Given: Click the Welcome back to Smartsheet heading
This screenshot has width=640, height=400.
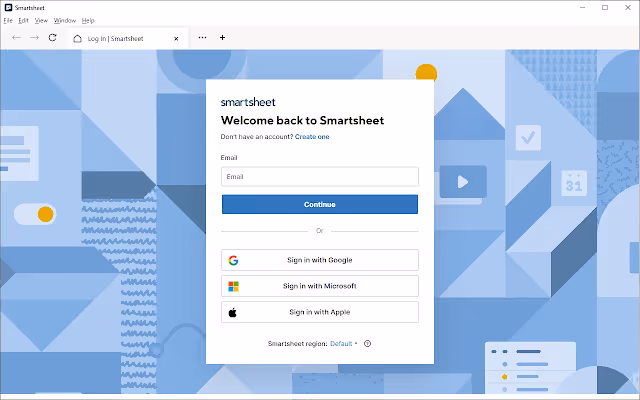Looking at the screenshot, I should point(302,120).
